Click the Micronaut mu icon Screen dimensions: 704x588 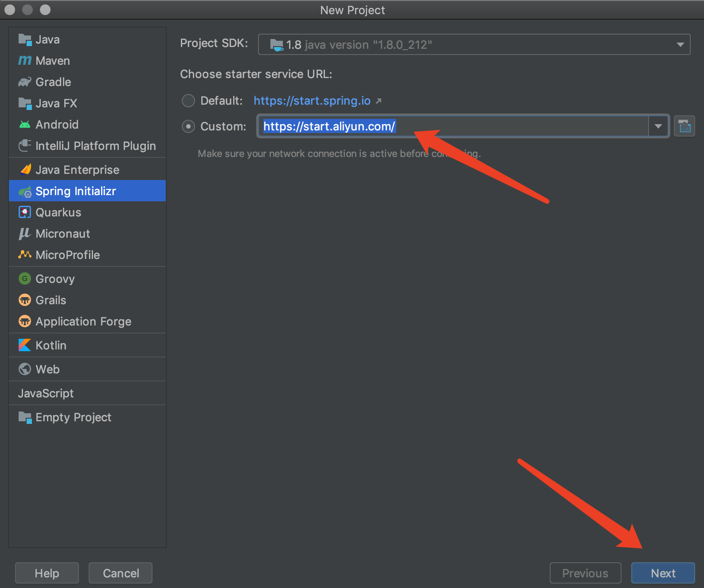[25, 234]
